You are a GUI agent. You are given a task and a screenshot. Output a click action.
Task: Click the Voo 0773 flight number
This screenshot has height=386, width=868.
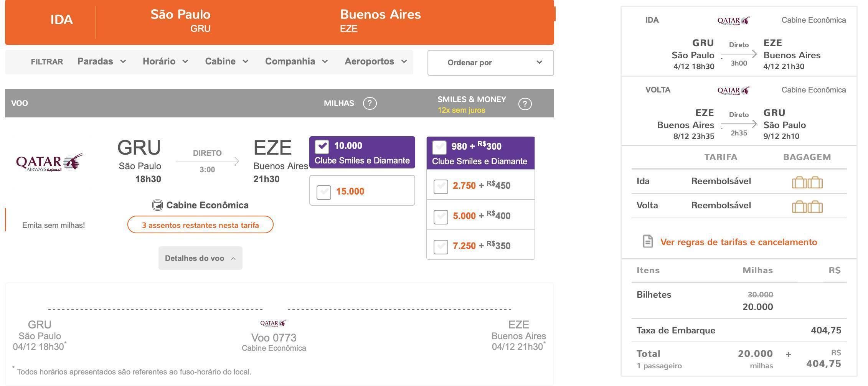click(274, 338)
